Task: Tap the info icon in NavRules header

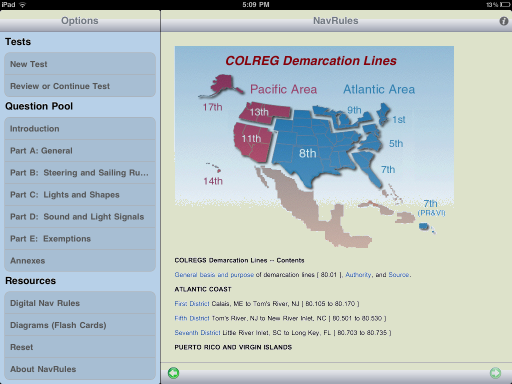Action: coord(503,21)
